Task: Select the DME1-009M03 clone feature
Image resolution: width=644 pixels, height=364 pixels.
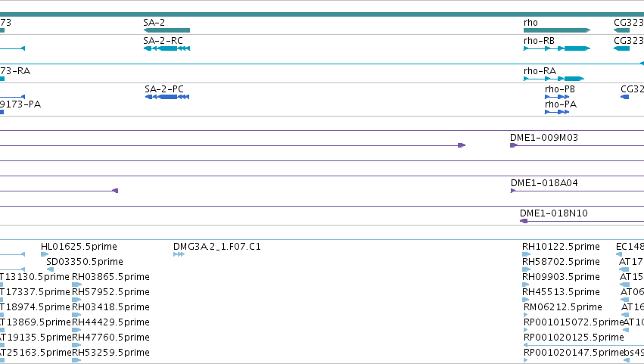Action: coord(577,145)
